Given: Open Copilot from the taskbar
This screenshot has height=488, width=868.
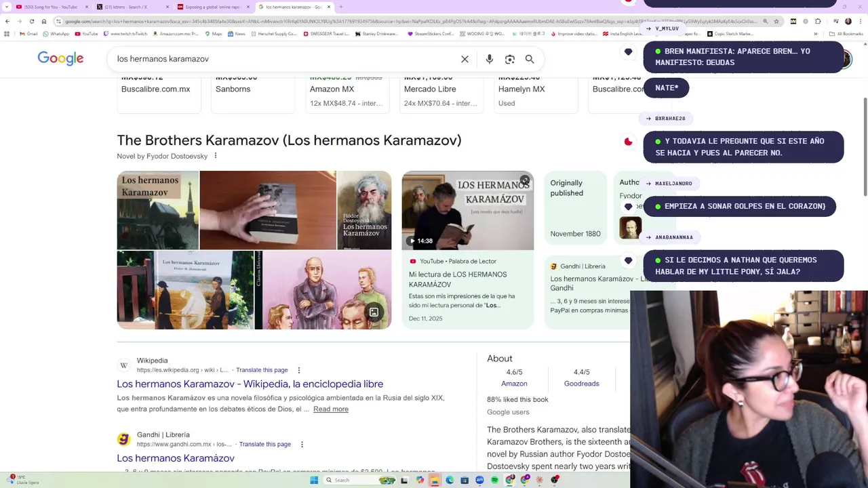Looking at the screenshot, I should point(420,480).
